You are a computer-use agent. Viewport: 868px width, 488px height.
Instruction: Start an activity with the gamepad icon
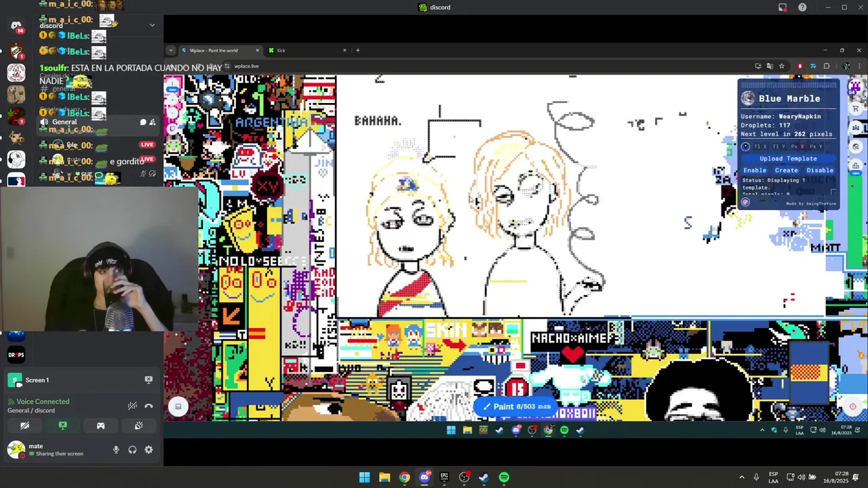pos(100,426)
